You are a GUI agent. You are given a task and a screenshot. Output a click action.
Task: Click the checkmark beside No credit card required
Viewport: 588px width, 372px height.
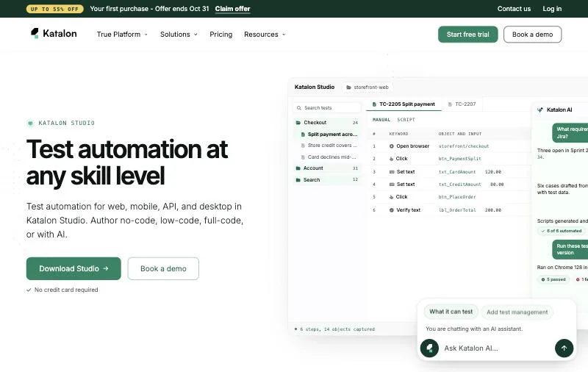(x=29, y=290)
